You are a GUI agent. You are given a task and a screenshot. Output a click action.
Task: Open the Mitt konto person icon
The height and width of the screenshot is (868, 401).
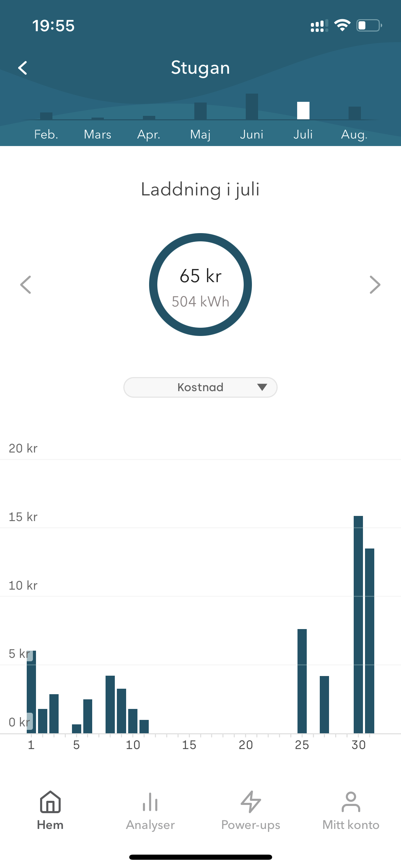click(351, 802)
